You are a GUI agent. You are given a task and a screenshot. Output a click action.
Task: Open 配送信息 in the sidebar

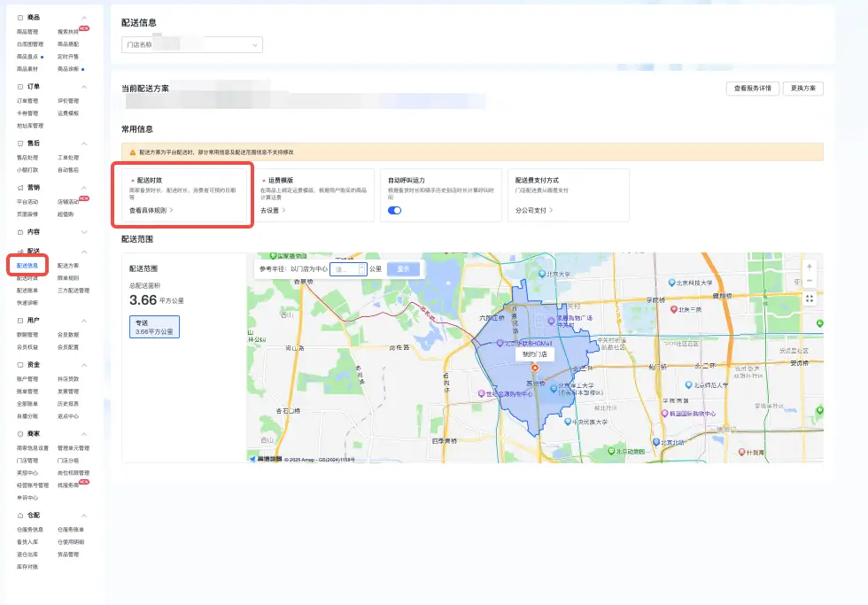27,266
